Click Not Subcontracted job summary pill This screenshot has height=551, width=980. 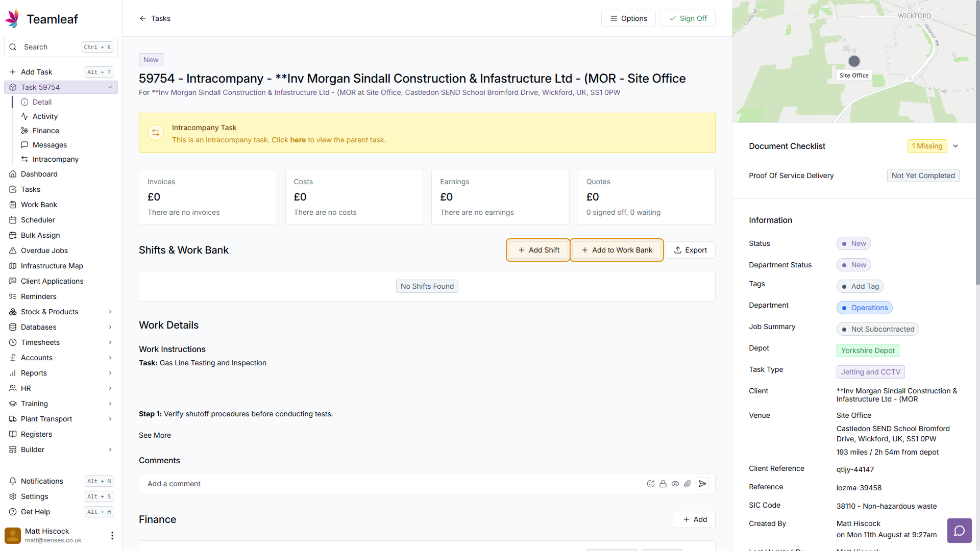pos(878,329)
